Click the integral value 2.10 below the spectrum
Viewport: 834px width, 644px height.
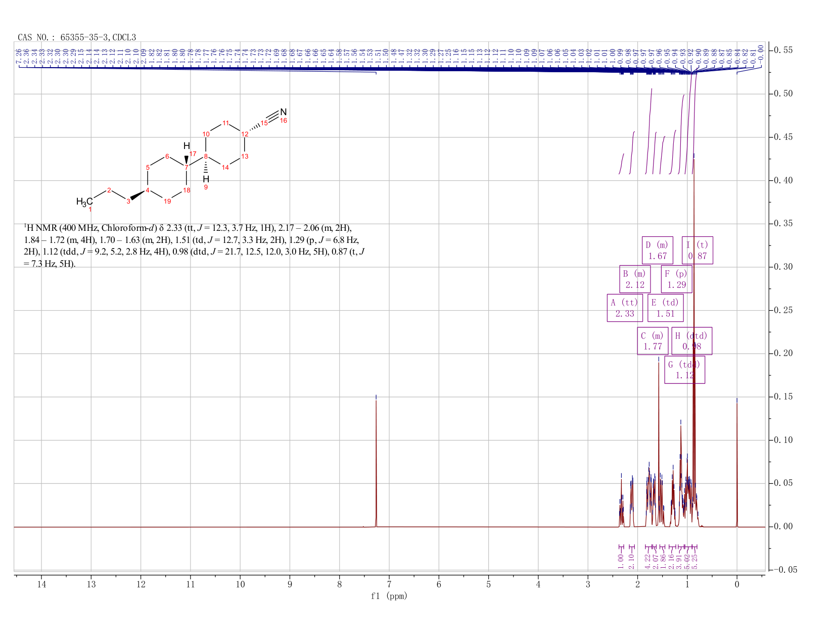[631, 562]
